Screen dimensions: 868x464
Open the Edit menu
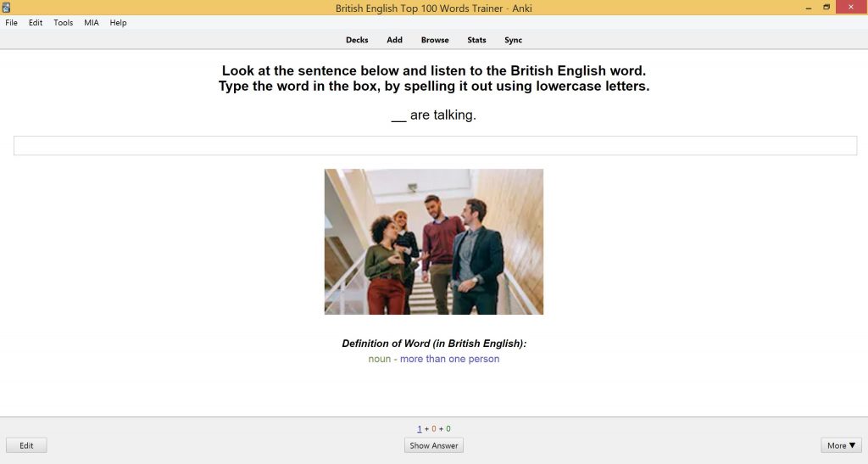coord(36,23)
